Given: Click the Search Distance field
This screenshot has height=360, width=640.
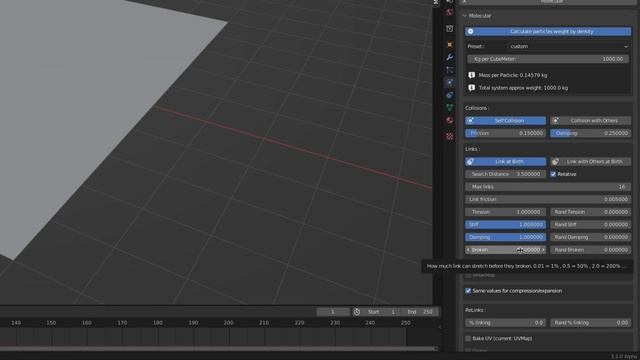Looking at the screenshot, I should tap(505, 174).
